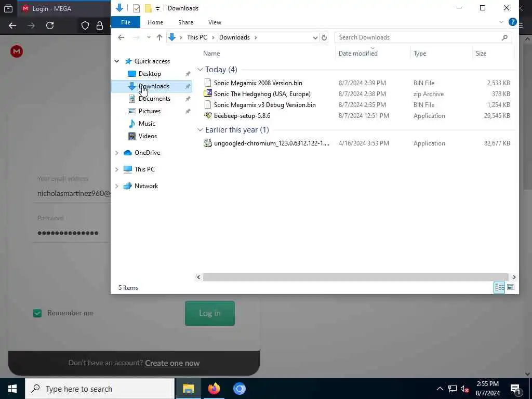Reload the browser page

(50, 25)
